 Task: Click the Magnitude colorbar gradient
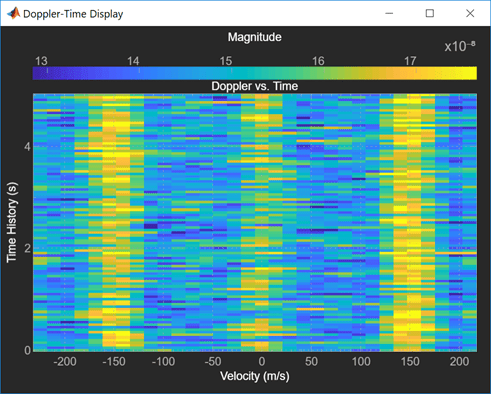255,73
